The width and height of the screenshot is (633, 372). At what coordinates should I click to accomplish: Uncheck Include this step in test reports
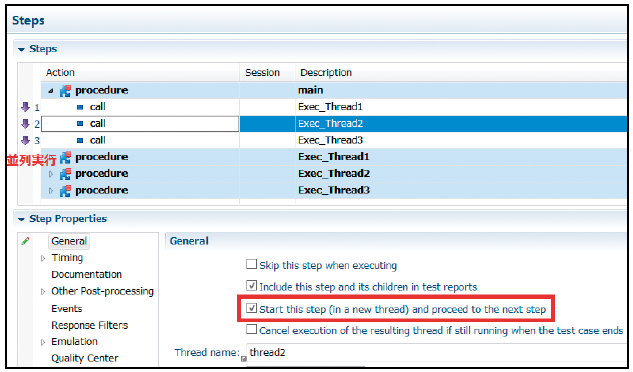(x=252, y=286)
